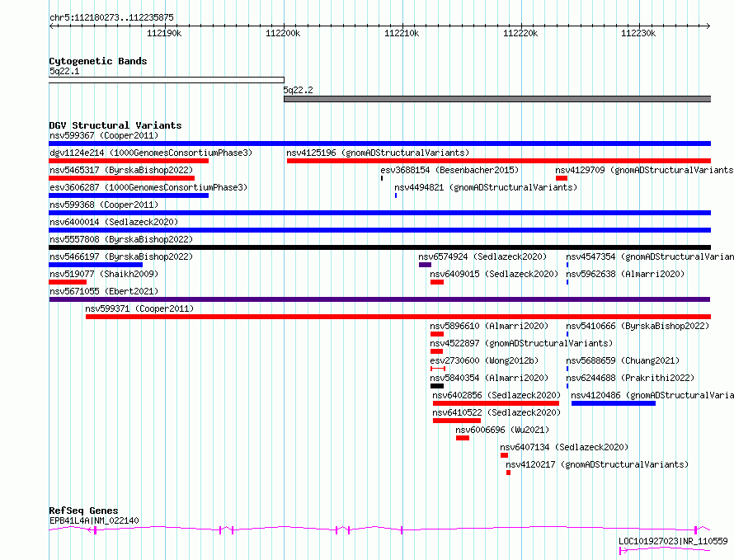734x560 pixels.
Task: Click the gray 5q22.2 cytogenetic band
Action: click(497, 99)
